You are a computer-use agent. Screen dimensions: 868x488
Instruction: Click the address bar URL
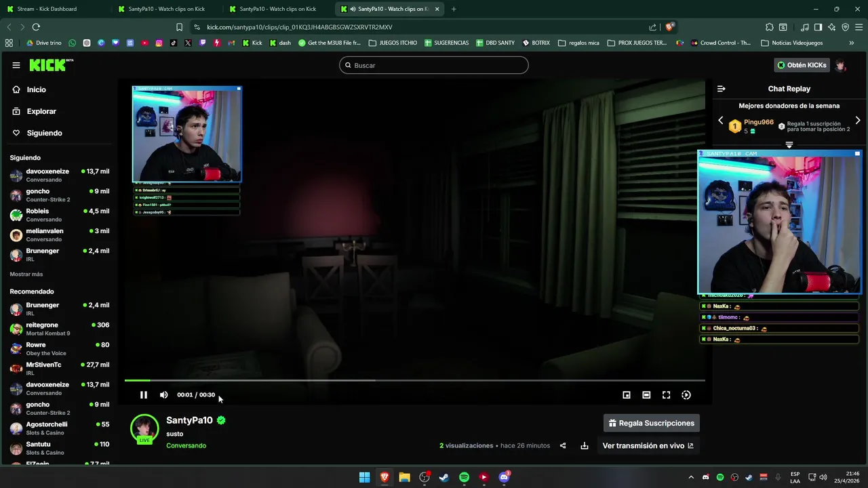[299, 27]
